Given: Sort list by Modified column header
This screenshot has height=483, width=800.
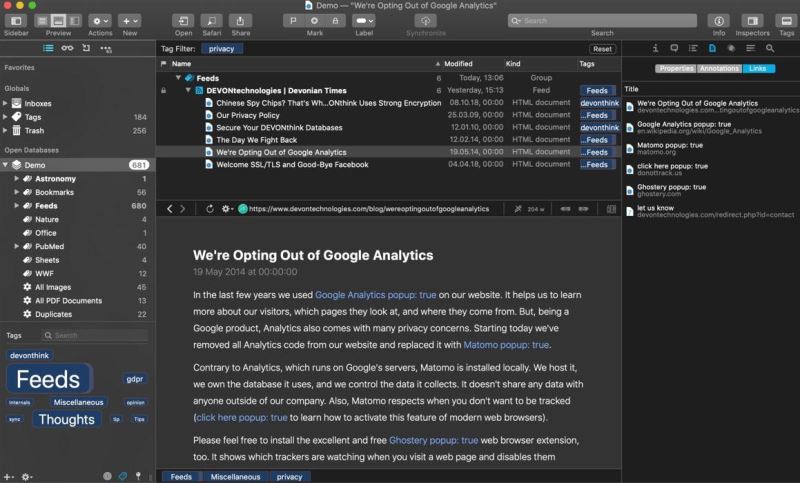Looking at the screenshot, I should click(458, 64).
